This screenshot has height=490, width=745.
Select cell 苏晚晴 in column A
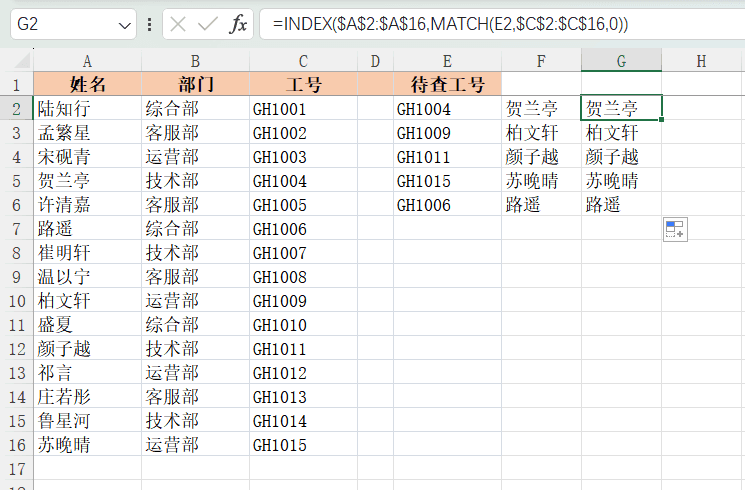pos(87,444)
